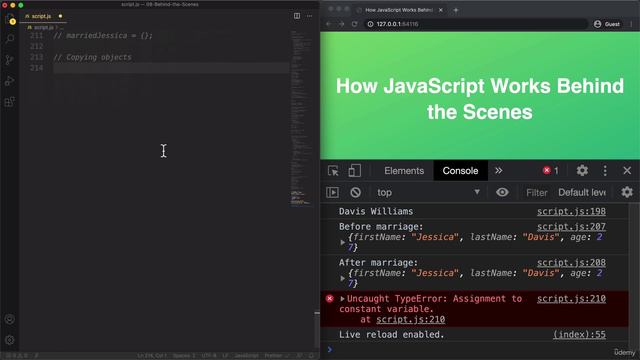
Task: Open the Source Control view
Action: pos(10,60)
